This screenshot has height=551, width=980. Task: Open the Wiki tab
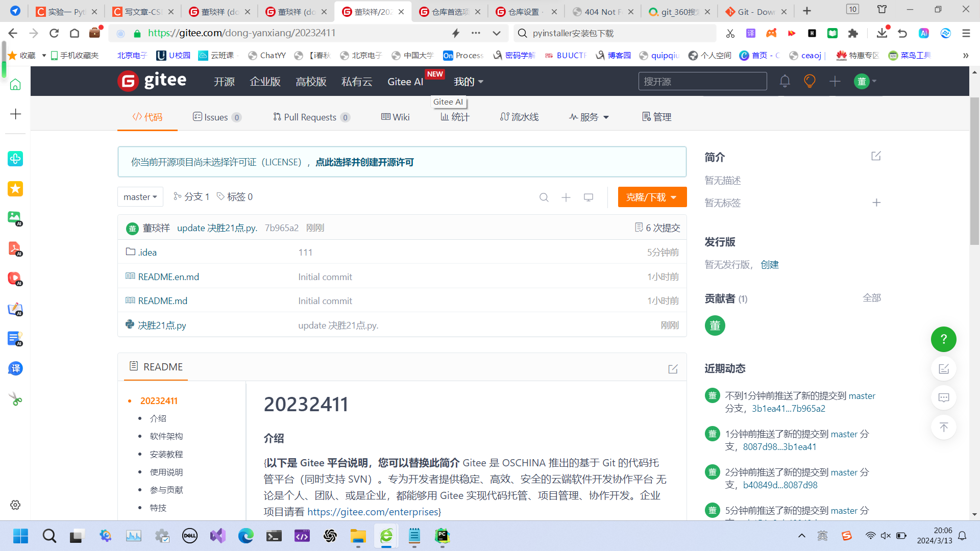[396, 117]
